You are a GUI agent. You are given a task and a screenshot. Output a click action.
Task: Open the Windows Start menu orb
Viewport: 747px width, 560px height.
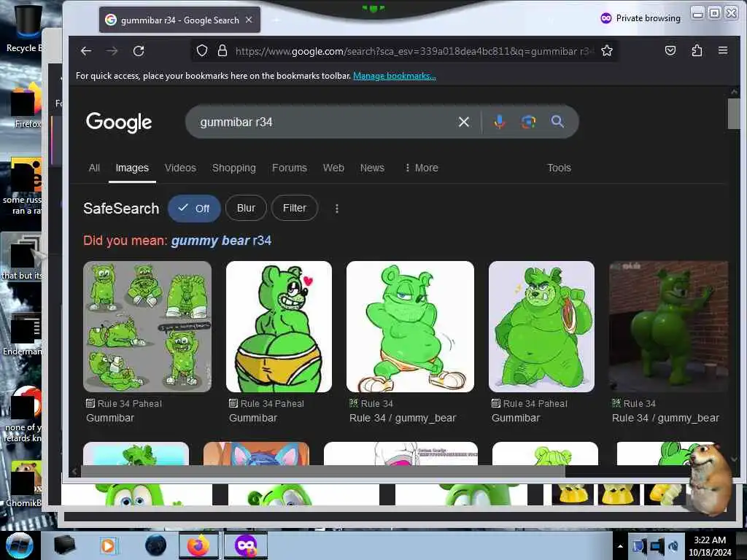(x=19, y=545)
